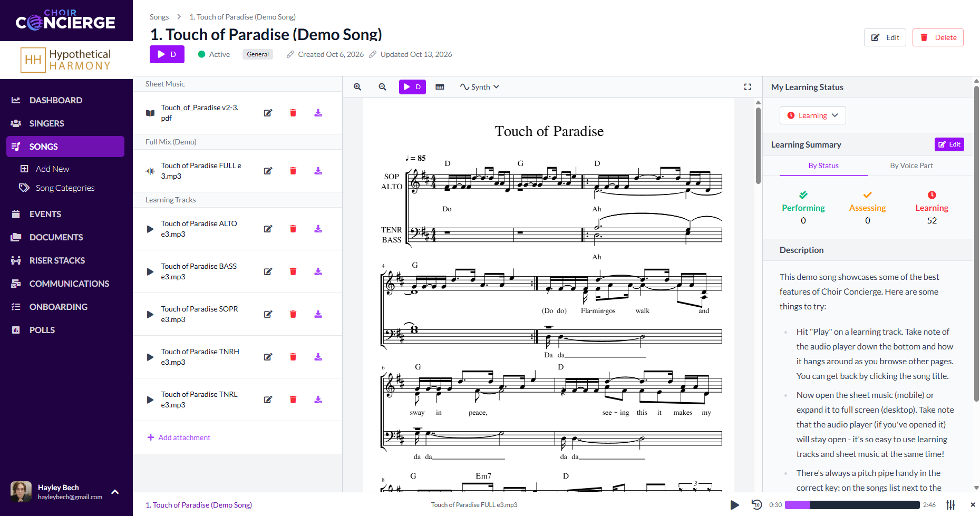The height and width of the screenshot is (516, 980).
Task: Play the Touch of Paradise ALTO track
Action: (x=150, y=229)
